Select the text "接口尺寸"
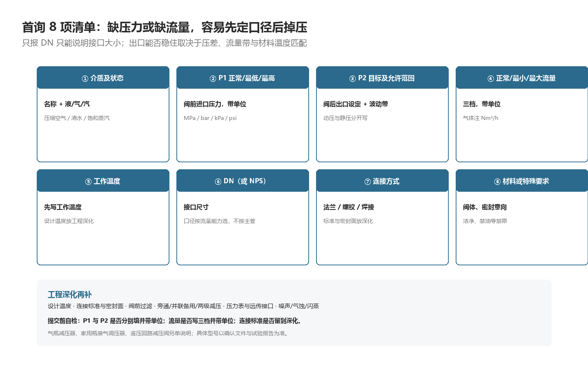This screenshot has width=588, height=368. pyautogui.click(x=196, y=207)
